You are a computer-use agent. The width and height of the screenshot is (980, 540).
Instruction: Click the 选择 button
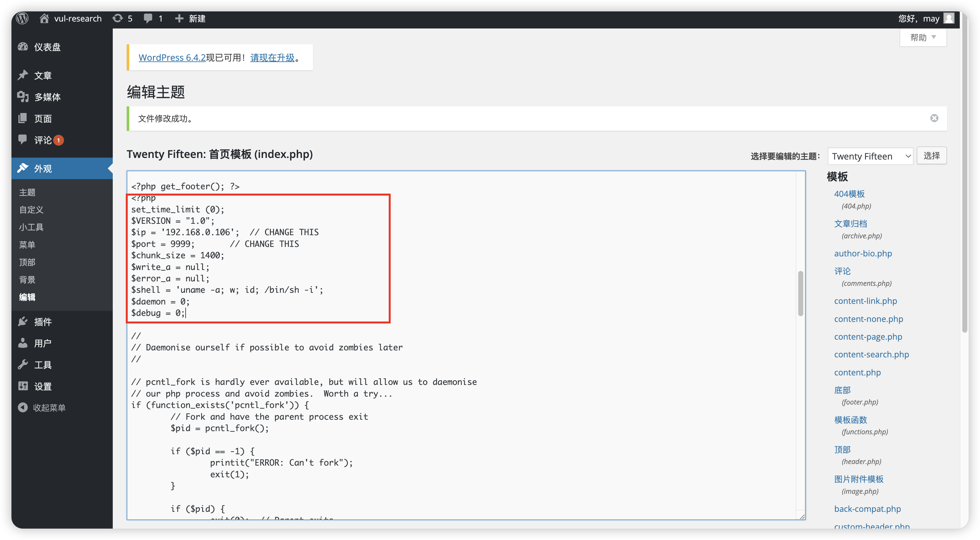(931, 155)
